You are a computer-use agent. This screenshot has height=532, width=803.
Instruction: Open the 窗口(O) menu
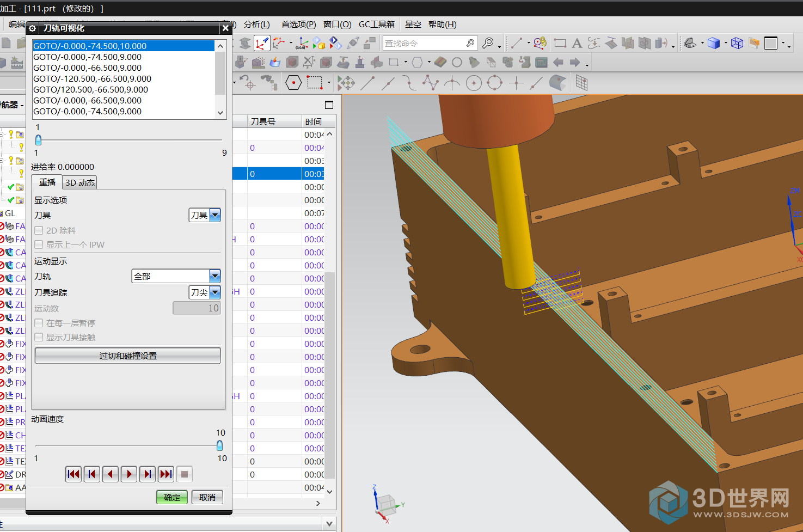pyautogui.click(x=337, y=25)
